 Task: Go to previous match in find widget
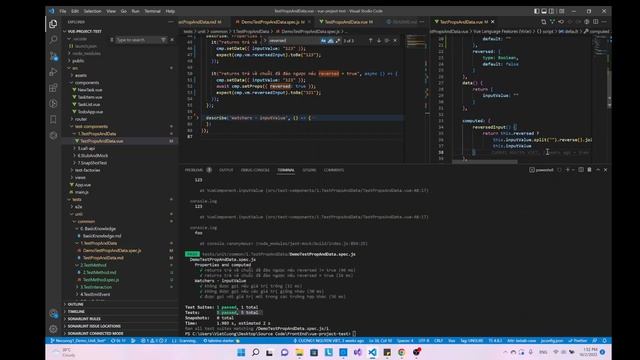pos(371,40)
